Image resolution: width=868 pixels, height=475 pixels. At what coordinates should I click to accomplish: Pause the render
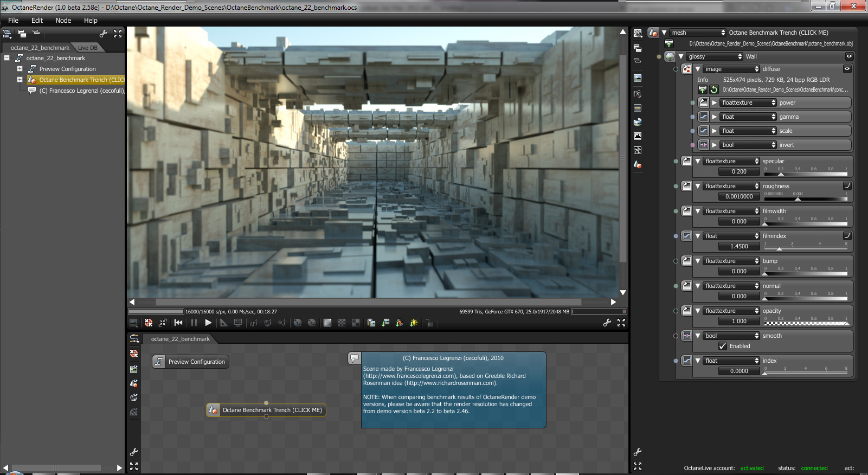pos(194,323)
